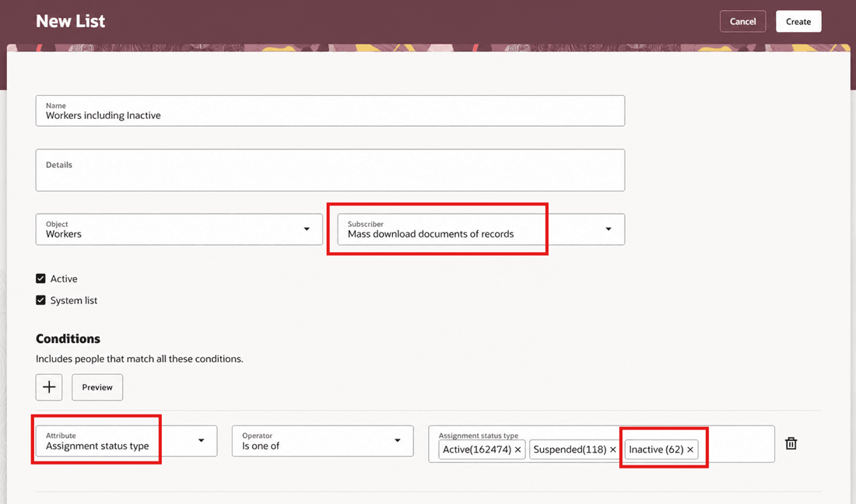This screenshot has height=504, width=856.
Task: Focus the Details text field
Action: tap(330, 170)
